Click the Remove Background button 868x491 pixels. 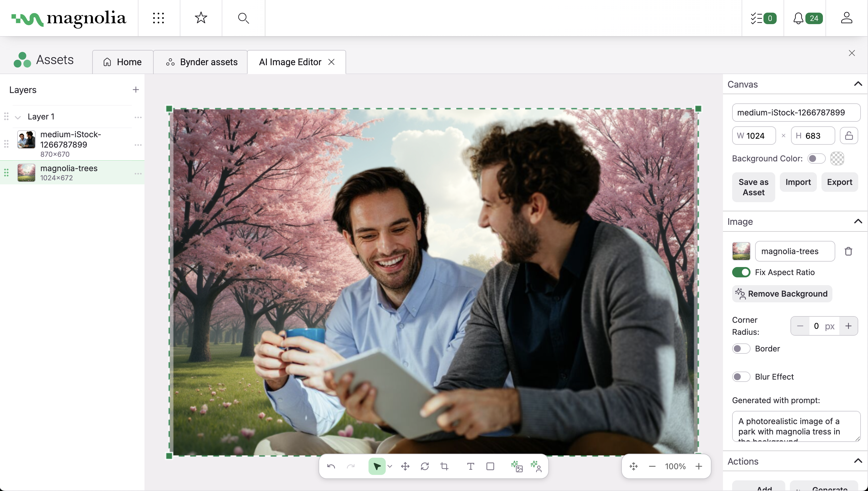[x=782, y=294]
